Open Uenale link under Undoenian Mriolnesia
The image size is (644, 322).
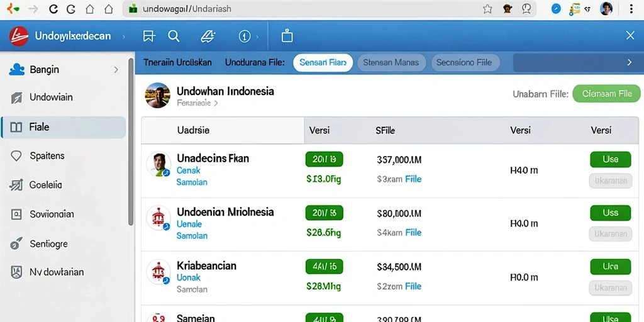pyautogui.click(x=189, y=225)
